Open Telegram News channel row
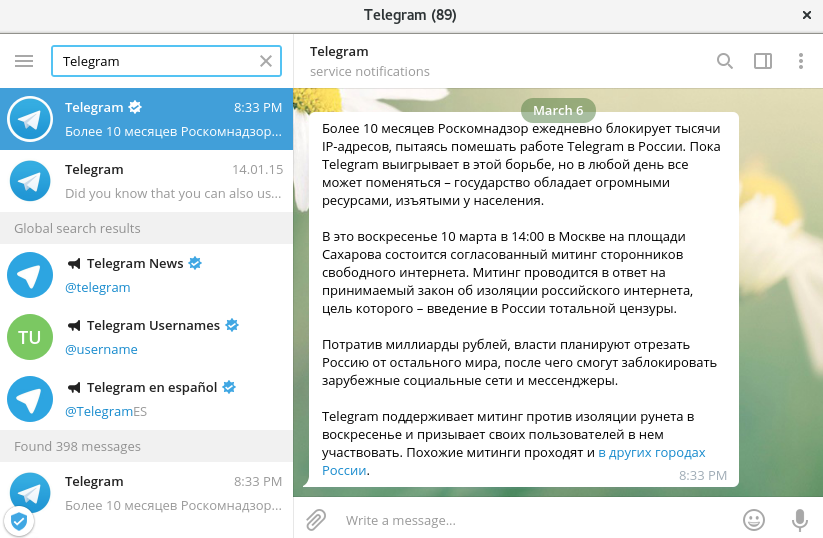The width and height of the screenshot is (823, 538). [x=146, y=275]
